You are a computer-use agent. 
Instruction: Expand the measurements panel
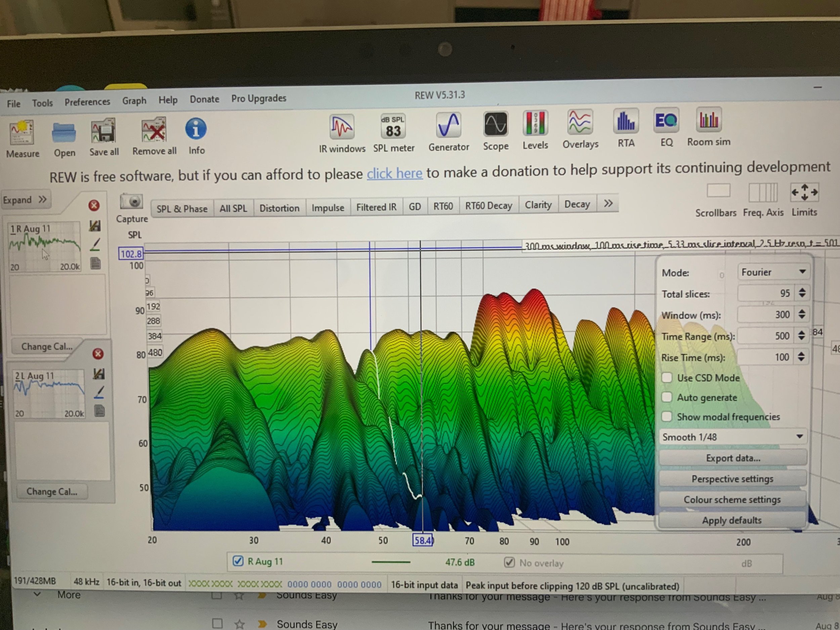(x=25, y=200)
